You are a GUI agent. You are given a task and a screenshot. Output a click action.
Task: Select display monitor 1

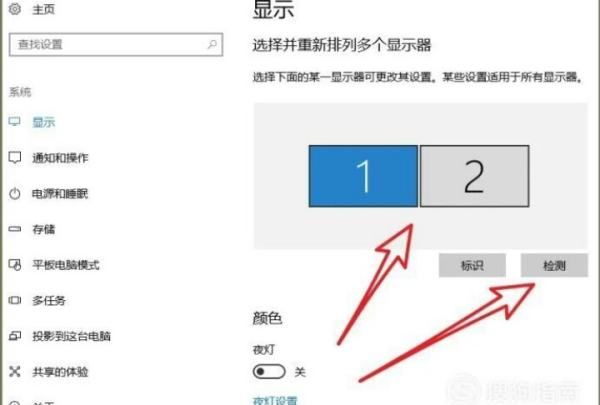click(x=363, y=176)
